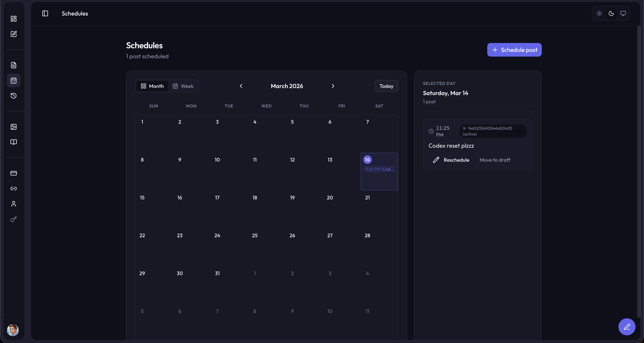Go to next month chevron
The width and height of the screenshot is (644, 343).
pyautogui.click(x=333, y=86)
